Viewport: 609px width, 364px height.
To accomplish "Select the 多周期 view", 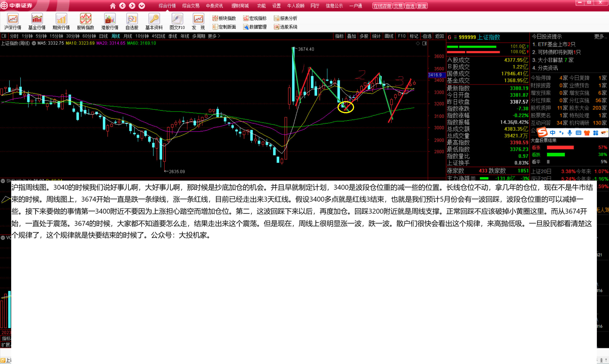I will 198,36.
